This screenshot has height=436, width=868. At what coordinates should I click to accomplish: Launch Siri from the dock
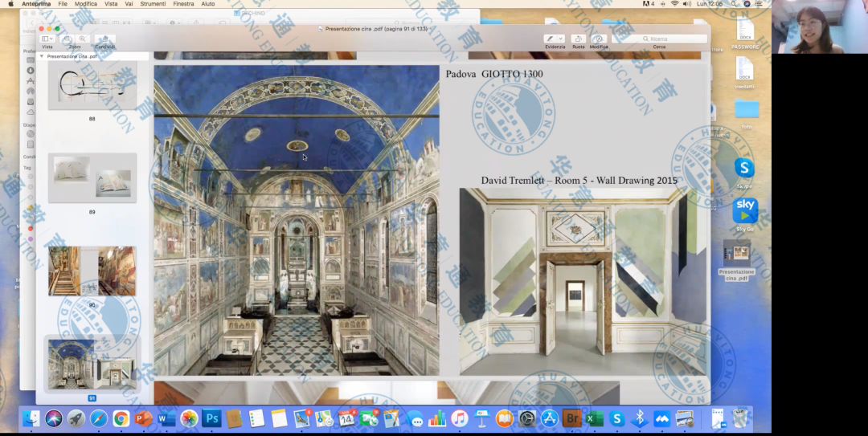[x=54, y=419]
